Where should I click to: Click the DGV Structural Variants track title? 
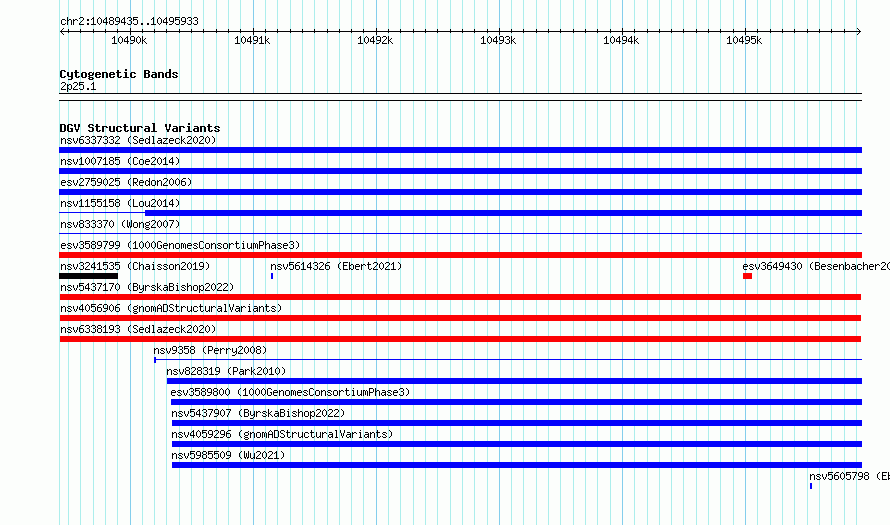[140, 128]
